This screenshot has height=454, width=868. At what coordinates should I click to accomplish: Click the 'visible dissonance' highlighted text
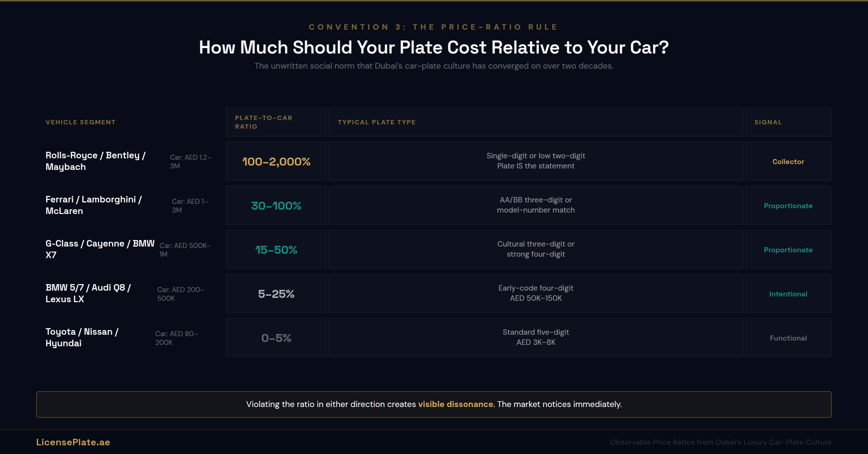click(x=455, y=404)
